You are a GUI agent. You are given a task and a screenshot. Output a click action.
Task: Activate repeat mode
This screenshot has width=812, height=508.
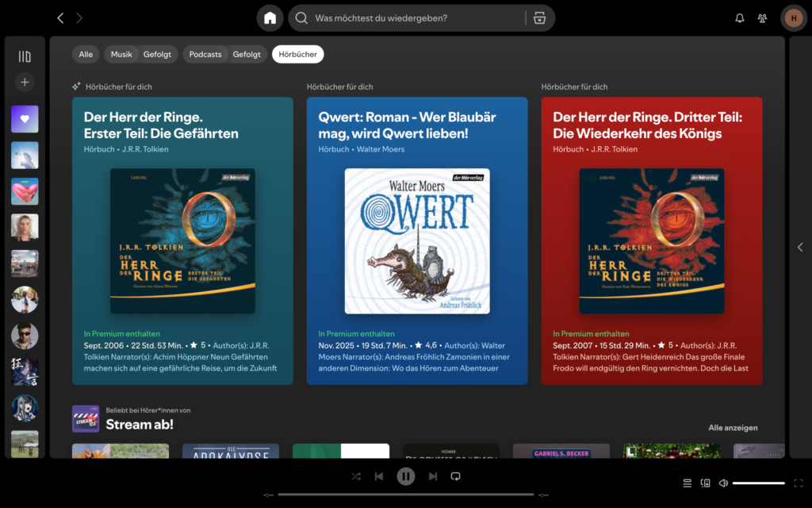[x=454, y=475]
